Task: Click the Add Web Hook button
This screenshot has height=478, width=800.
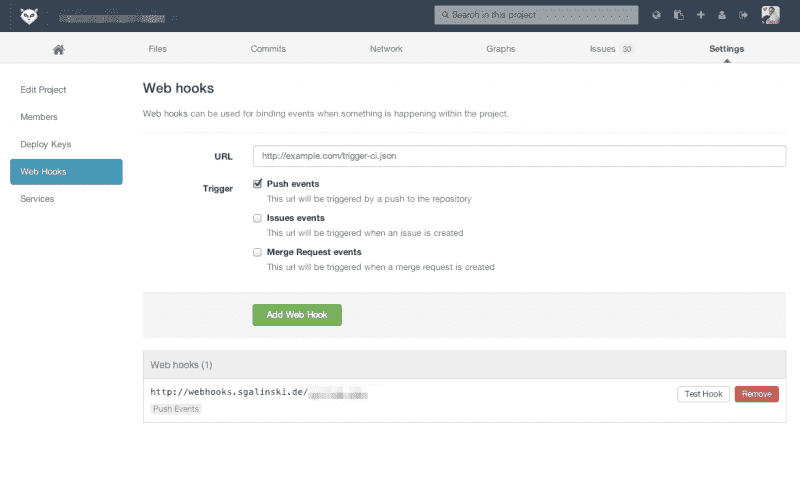Action: [297, 315]
